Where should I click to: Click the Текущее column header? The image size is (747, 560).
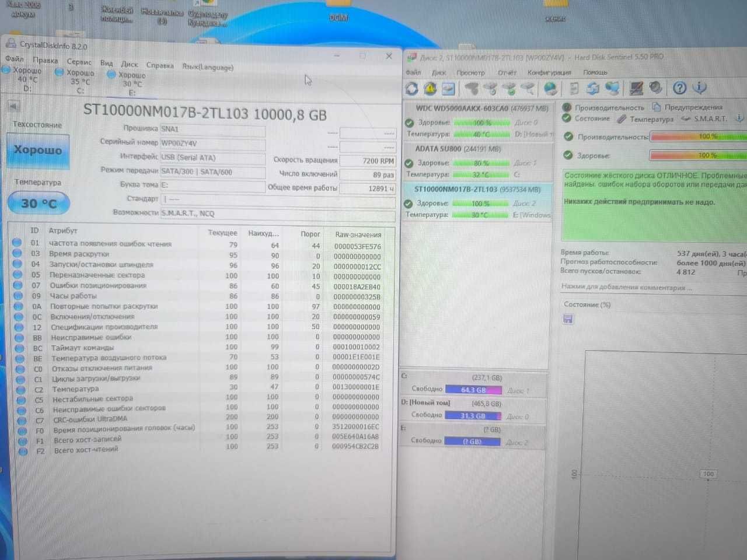pyautogui.click(x=222, y=233)
